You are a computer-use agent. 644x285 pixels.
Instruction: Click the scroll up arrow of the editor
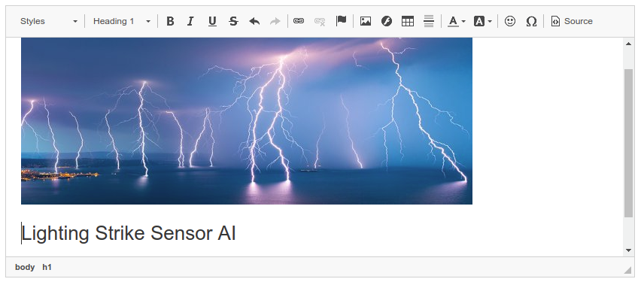pyautogui.click(x=628, y=44)
